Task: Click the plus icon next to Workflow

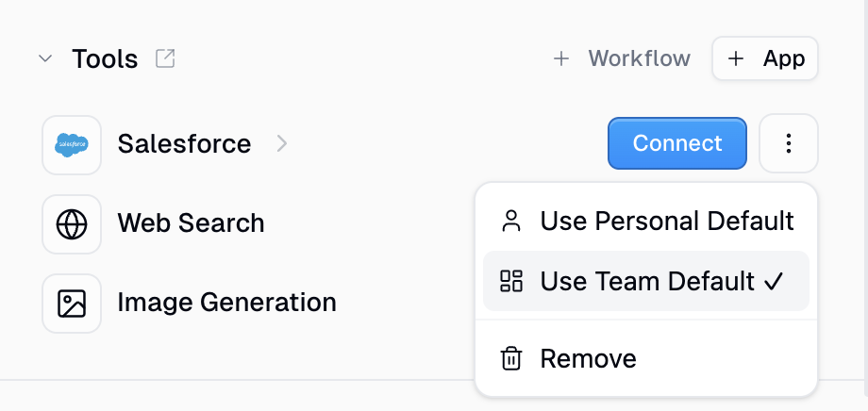Action: 561,58
